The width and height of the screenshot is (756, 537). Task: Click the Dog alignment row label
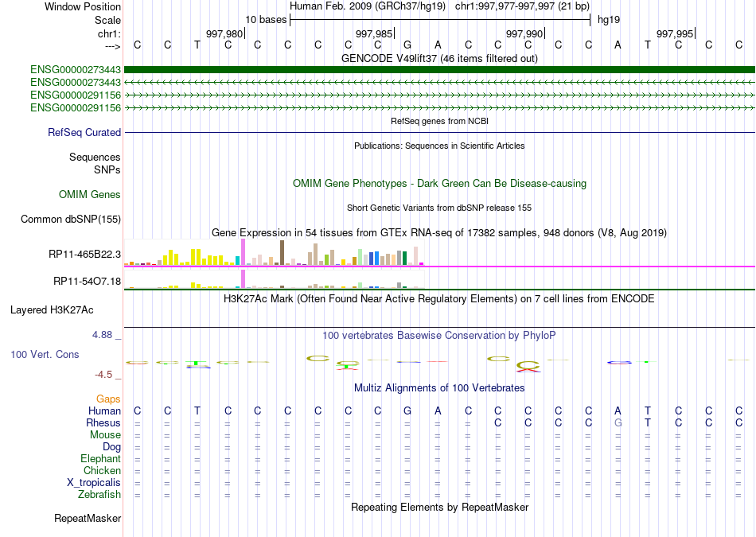(x=111, y=447)
